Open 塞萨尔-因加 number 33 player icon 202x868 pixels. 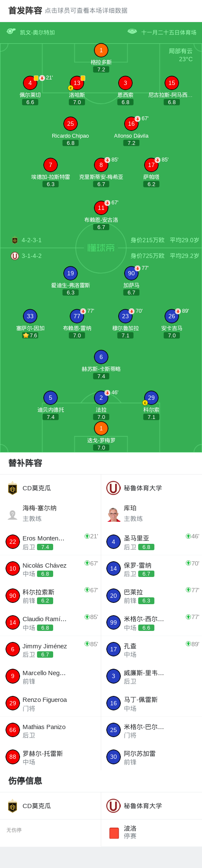[30, 316]
